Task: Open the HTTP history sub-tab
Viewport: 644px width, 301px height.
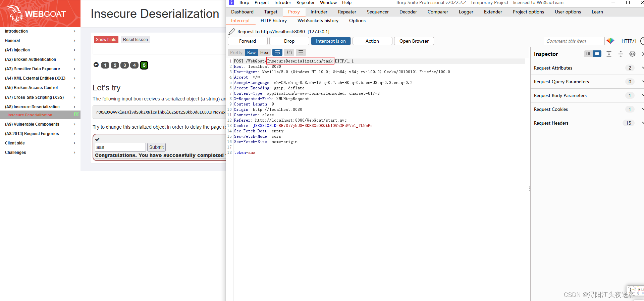Action: click(x=274, y=20)
